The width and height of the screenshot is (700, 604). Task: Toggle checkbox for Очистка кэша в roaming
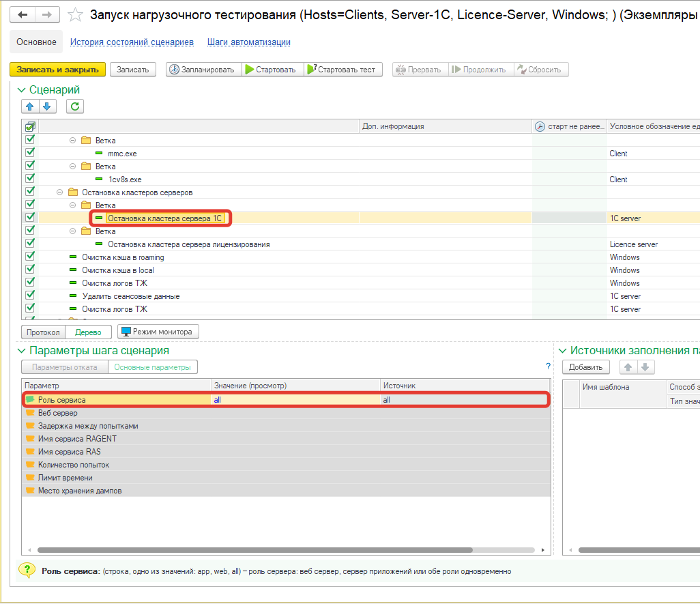30,257
